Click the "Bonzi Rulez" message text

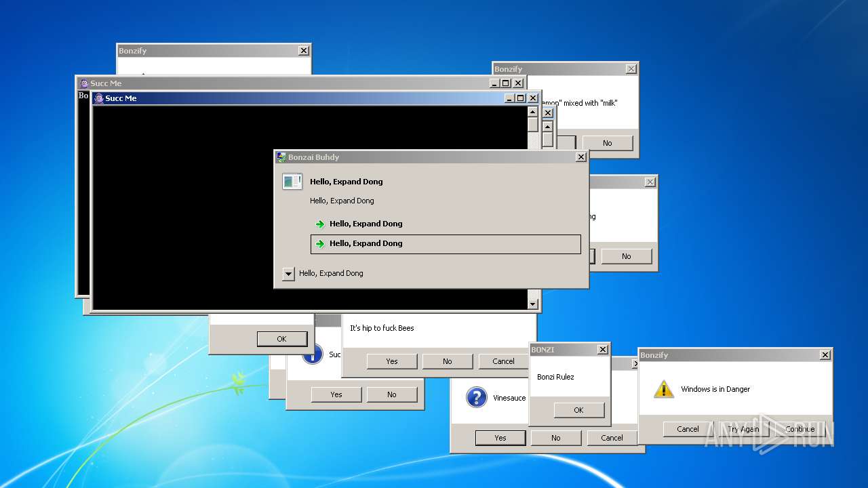(x=555, y=377)
